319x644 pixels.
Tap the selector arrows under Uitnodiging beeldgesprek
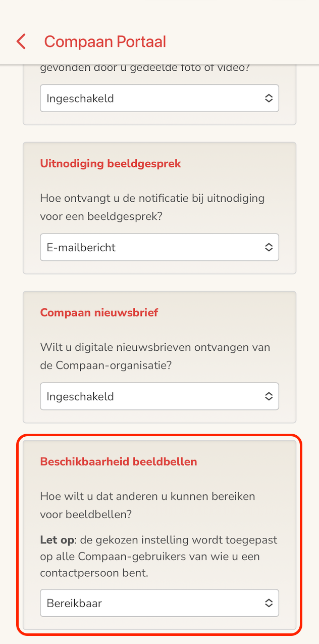click(x=270, y=247)
